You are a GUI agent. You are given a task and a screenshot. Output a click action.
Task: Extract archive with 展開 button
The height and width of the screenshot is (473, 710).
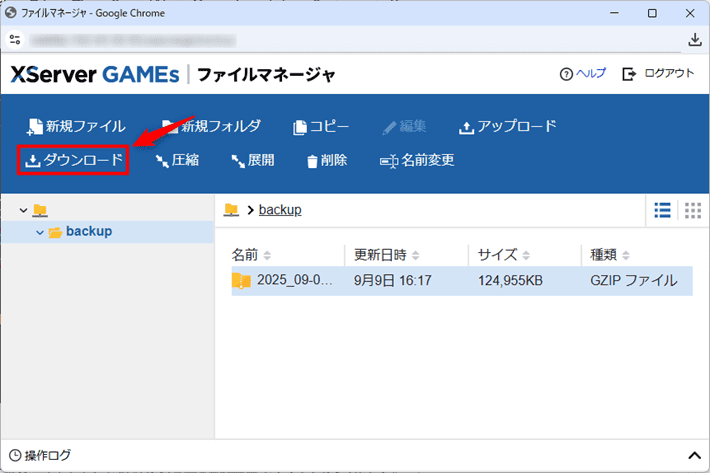pos(252,160)
